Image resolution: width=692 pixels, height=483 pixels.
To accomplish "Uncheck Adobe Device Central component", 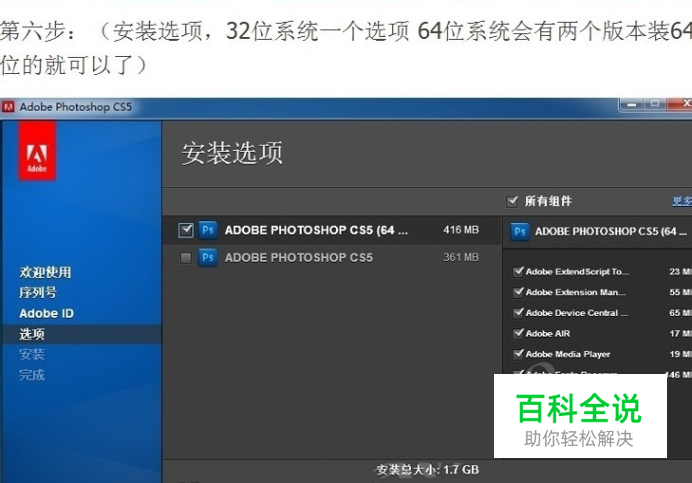I will (x=519, y=313).
